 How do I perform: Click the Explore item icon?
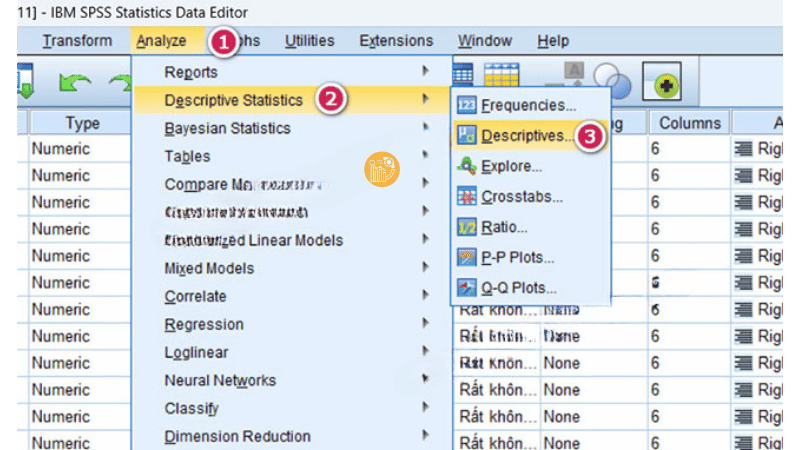coord(466,166)
